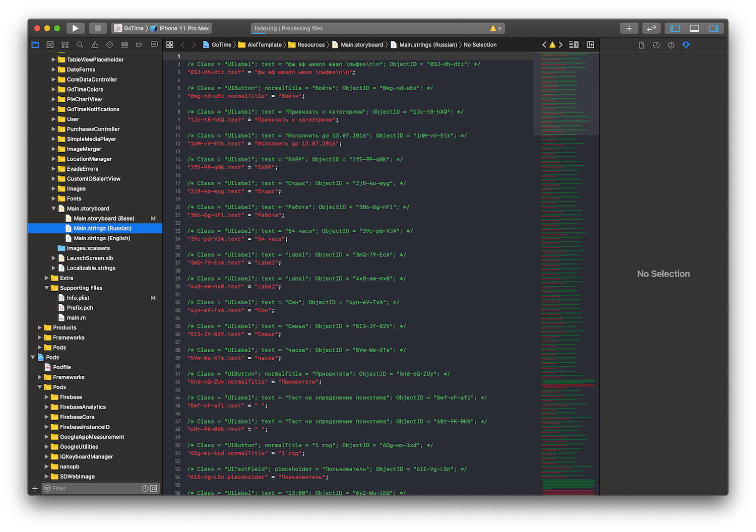Show the Localization inspector
Image resolution: width=756 pixels, height=532 pixels.
[686, 45]
